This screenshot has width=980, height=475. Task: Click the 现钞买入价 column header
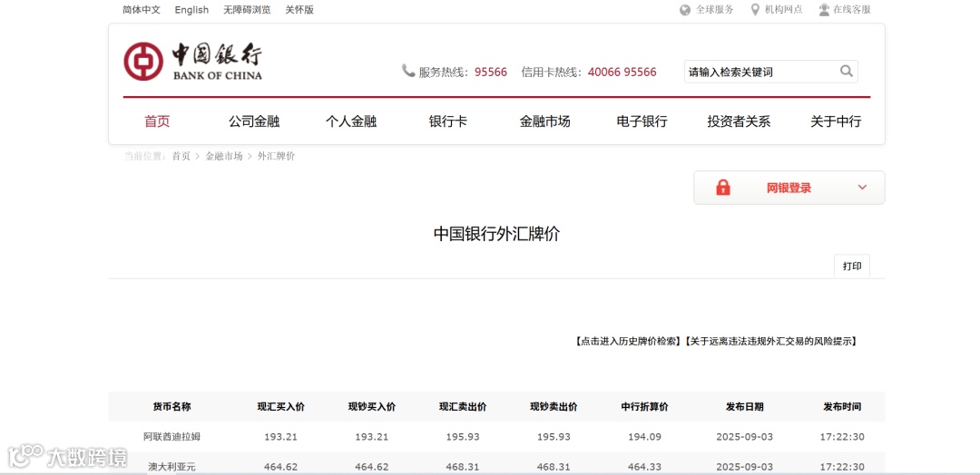point(372,406)
